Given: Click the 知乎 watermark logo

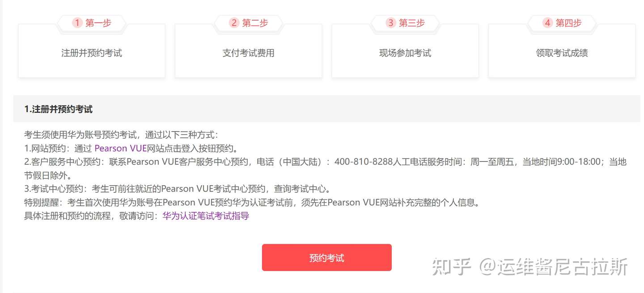Looking at the screenshot, I should point(452,267).
